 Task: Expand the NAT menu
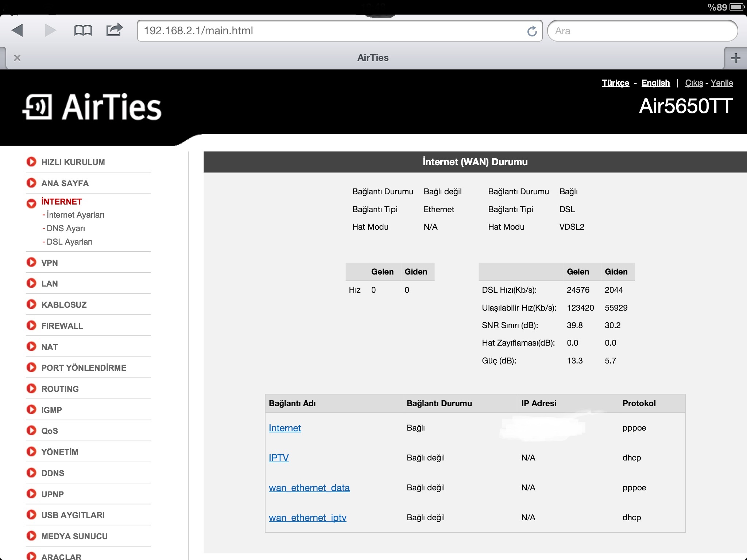[x=50, y=347]
